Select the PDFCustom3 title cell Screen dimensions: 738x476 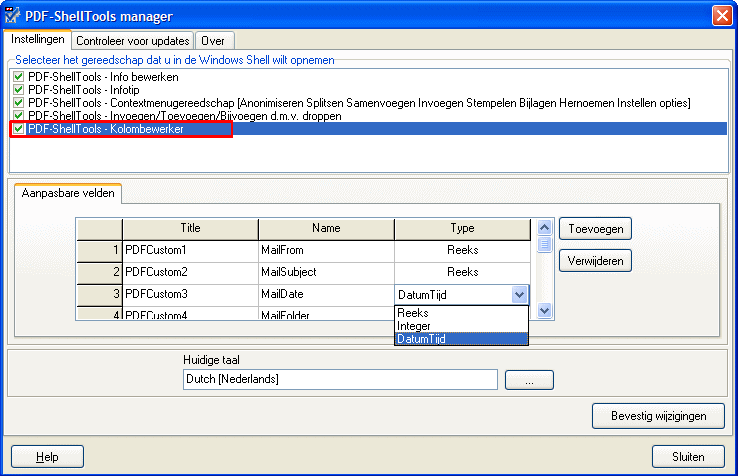pos(190,295)
